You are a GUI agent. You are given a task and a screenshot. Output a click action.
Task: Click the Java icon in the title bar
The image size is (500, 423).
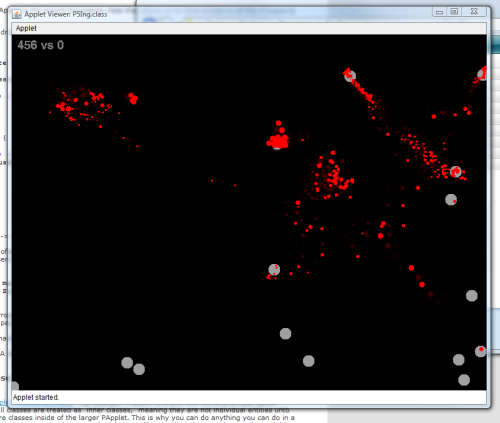pos(16,14)
